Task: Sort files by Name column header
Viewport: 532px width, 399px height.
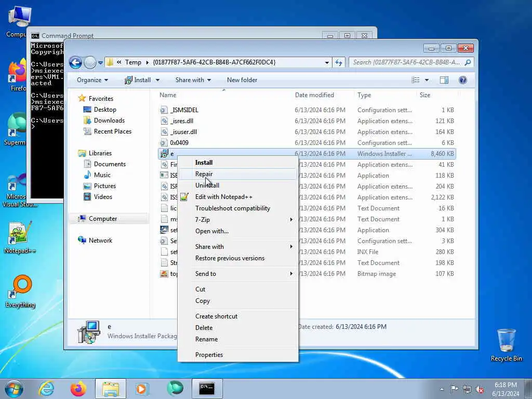Action: 168,95
